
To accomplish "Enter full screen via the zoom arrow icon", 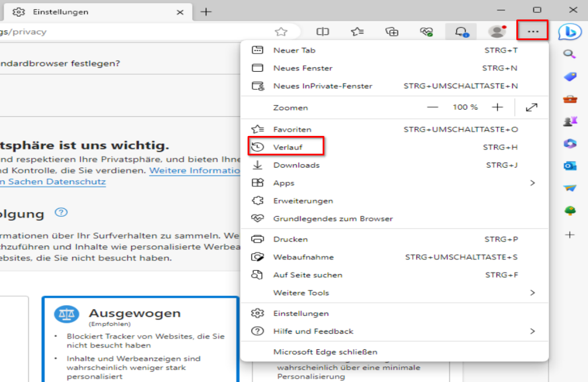I will coord(531,107).
